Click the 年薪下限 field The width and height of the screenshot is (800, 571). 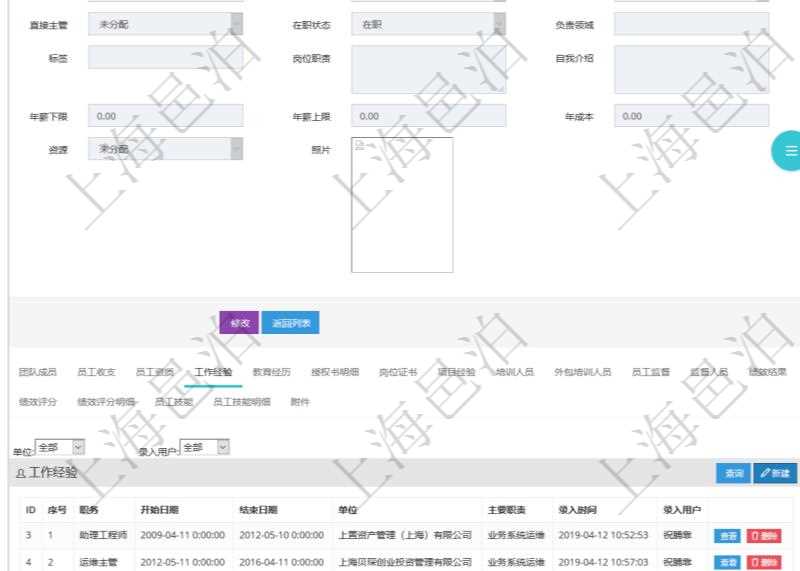click(165, 116)
